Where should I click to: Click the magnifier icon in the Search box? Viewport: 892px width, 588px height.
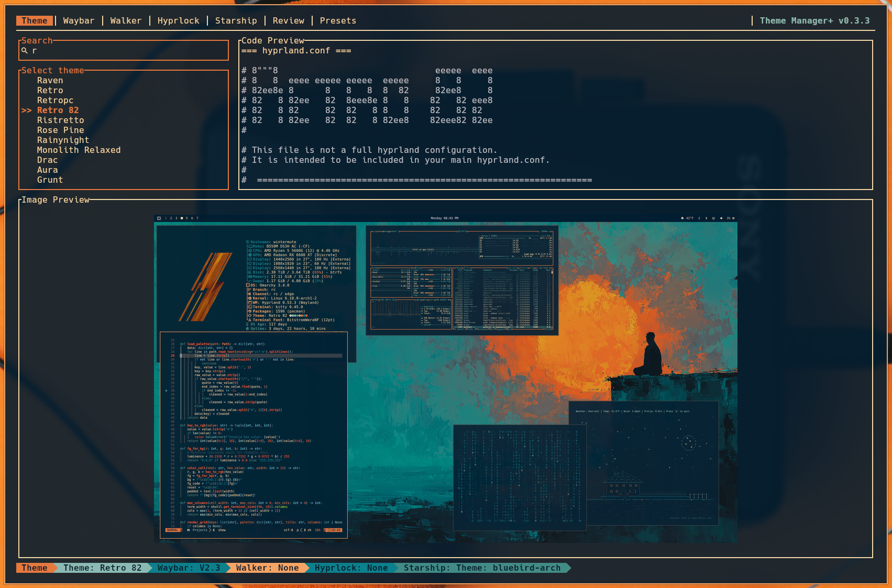click(x=25, y=50)
